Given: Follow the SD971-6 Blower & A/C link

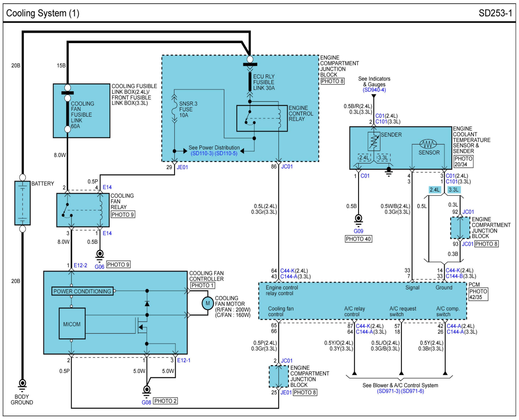Looking at the screenshot, I should [x=413, y=391].
